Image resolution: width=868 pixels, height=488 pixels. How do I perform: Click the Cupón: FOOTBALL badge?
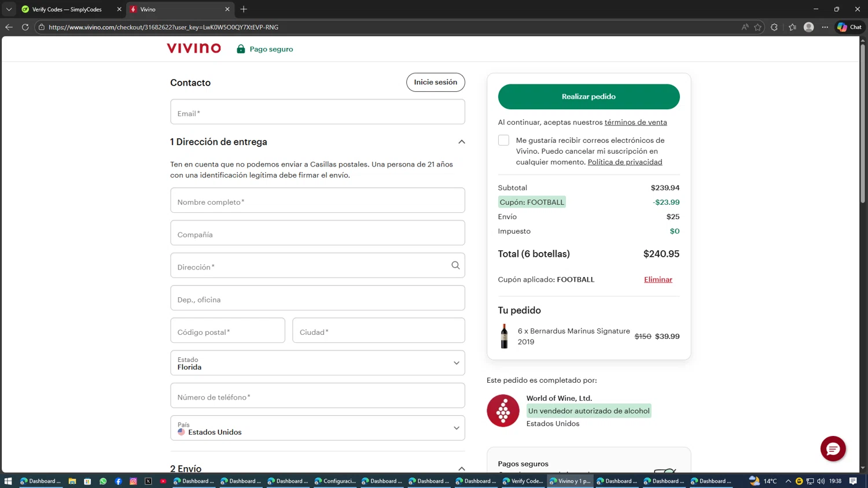[532, 202]
